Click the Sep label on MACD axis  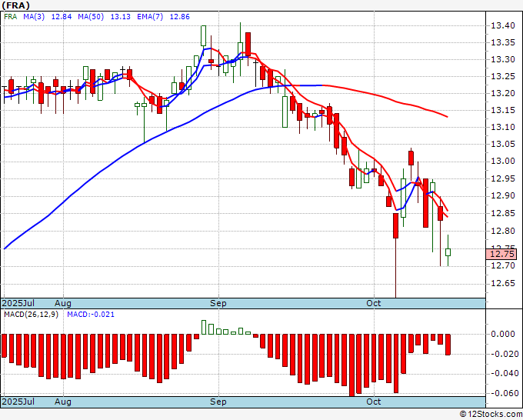(218, 402)
